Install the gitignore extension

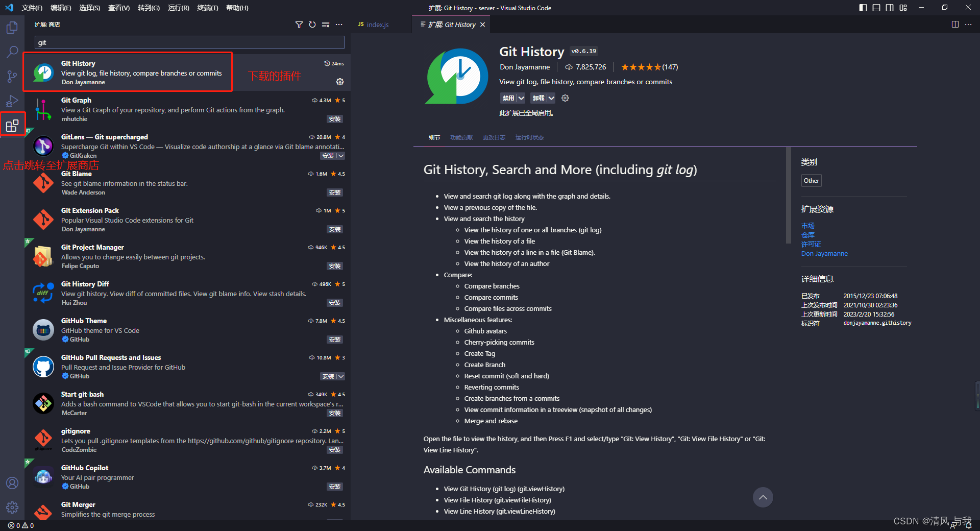point(335,450)
